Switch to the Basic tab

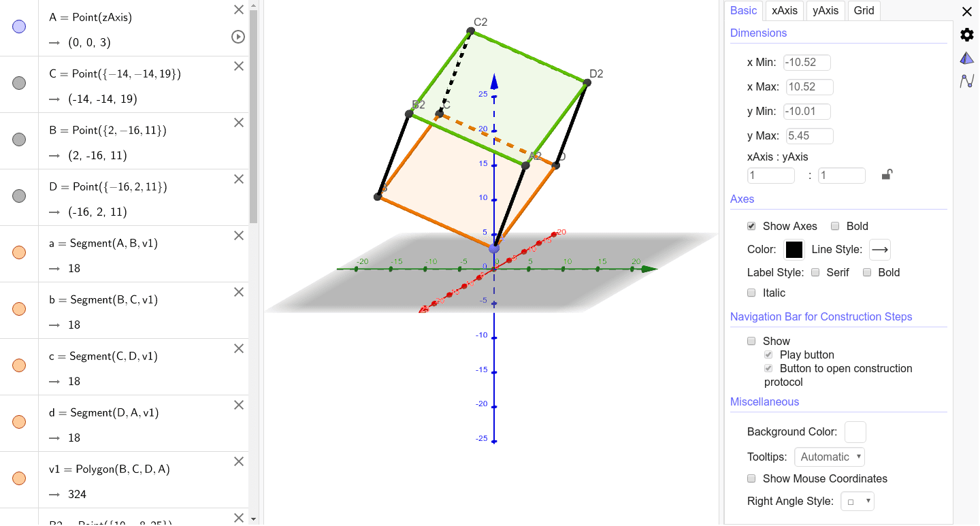tap(743, 10)
